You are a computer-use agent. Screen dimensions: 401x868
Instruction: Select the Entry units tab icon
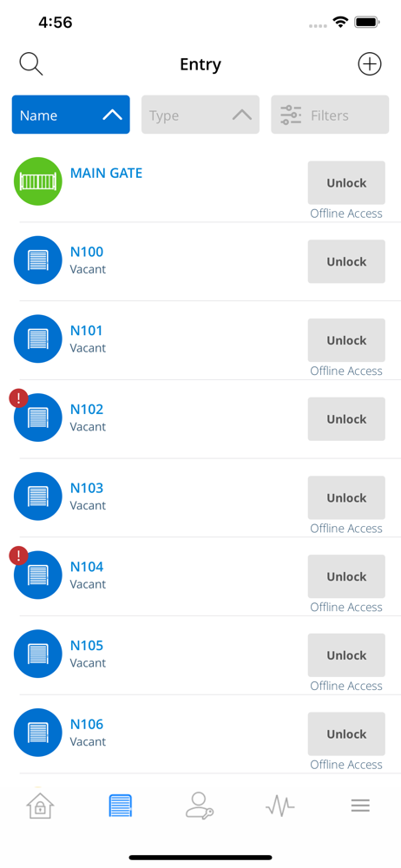click(x=121, y=806)
